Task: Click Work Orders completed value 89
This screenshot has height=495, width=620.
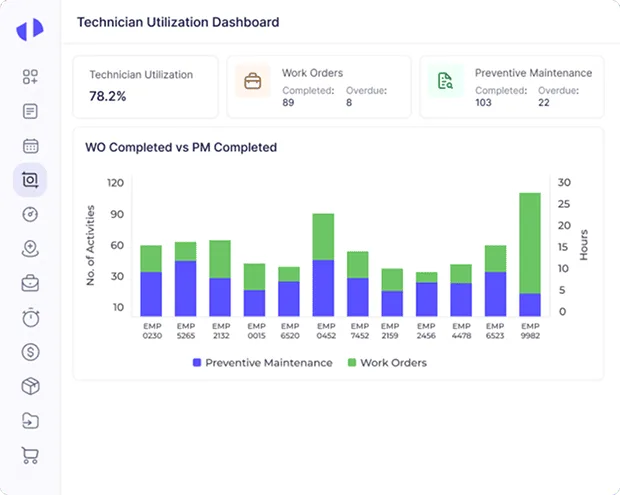Action: (x=288, y=103)
